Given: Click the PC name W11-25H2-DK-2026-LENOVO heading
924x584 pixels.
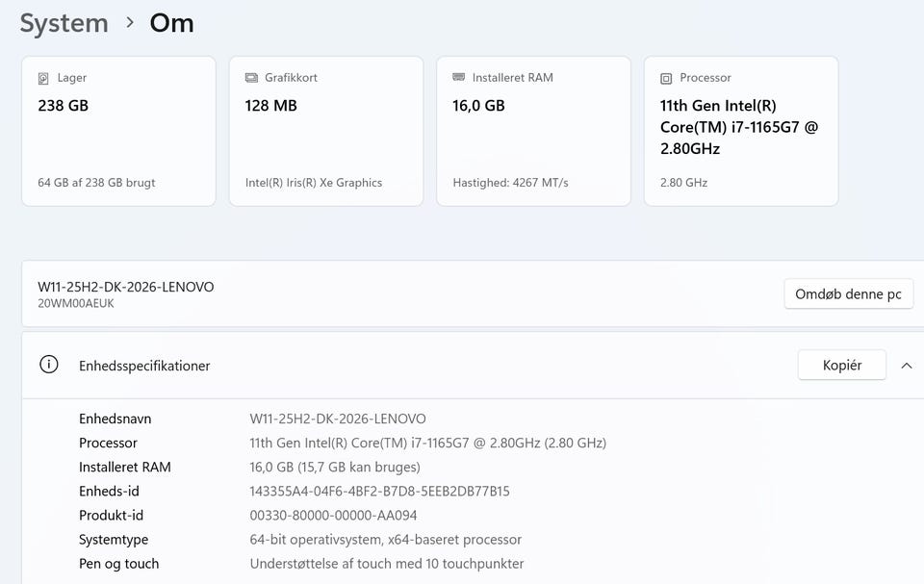Looking at the screenshot, I should click(x=126, y=287).
